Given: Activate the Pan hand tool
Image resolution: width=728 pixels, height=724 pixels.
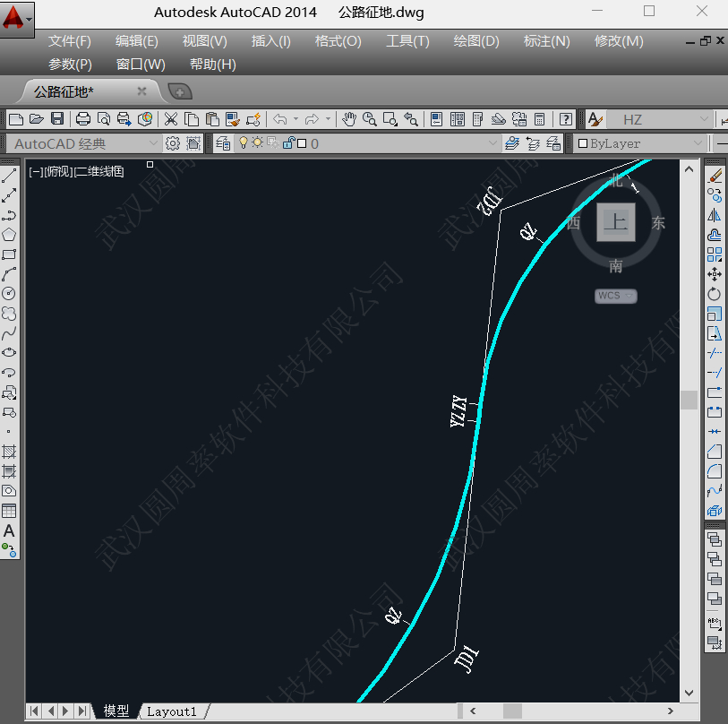Looking at the screenshot, I should click(348, 119).
